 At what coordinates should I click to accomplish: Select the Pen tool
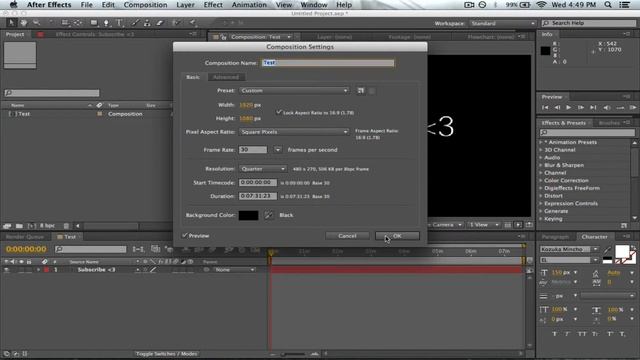(x=106, y=23)
